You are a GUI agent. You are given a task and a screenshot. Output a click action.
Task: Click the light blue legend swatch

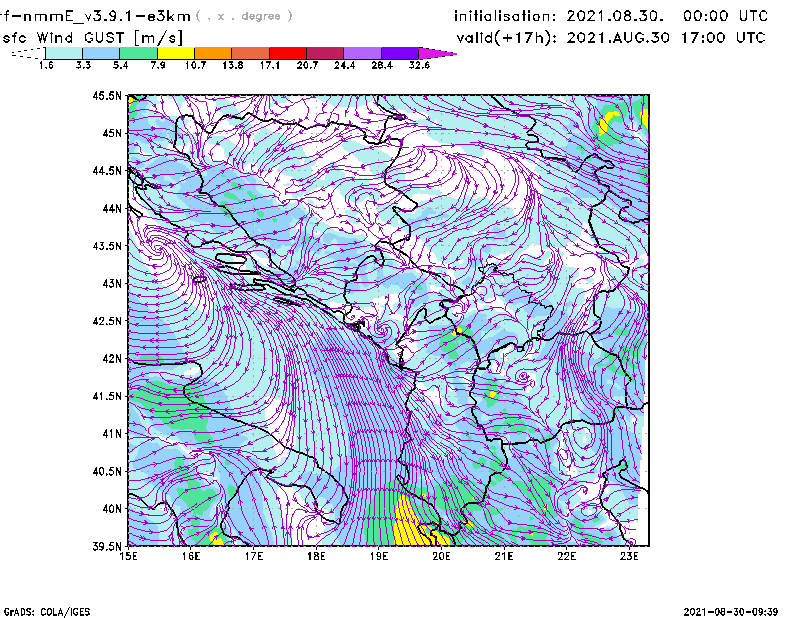(101, 53)
